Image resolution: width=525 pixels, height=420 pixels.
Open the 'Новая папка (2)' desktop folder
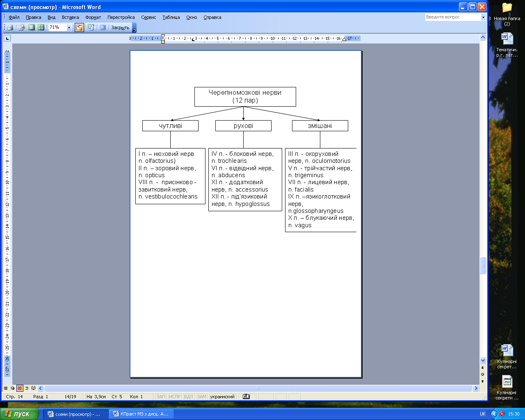pyautogui.click(x=507, y=14)
